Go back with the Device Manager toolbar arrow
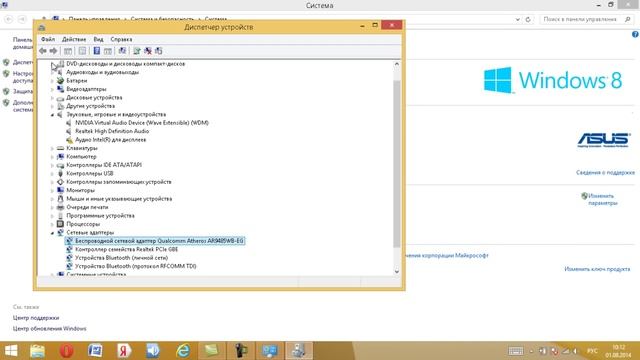Image resolution: width=640 pixels, height=360 pixels. (43, 51)
